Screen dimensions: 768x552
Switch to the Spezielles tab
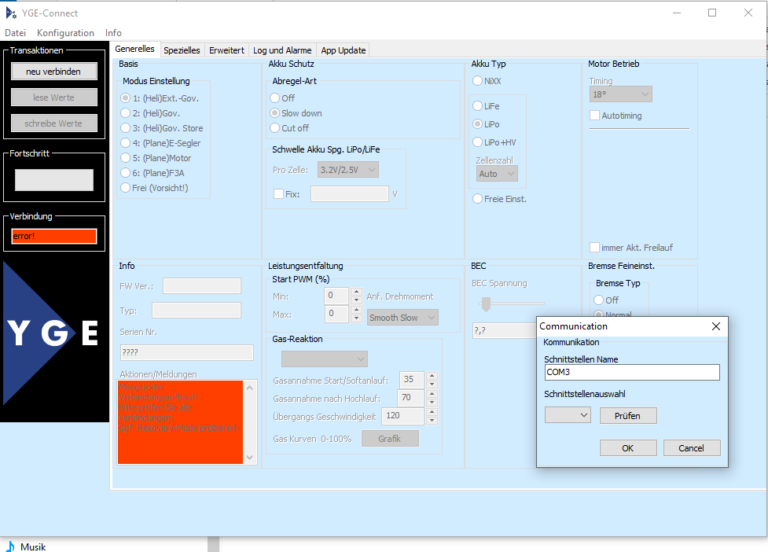(x=182, y=50)
